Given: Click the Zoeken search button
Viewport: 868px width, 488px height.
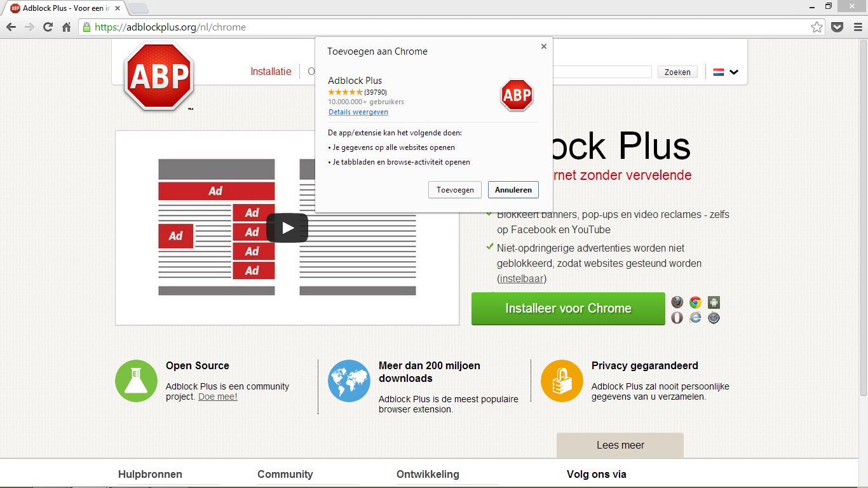Looking at the screenshot, I should point(677,72).
